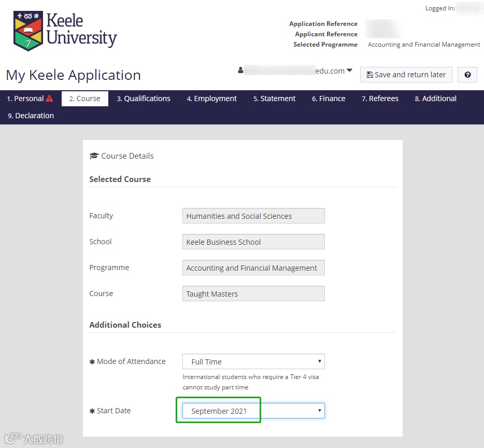The width and height of the screenshot is (484, 448).
Task: Click the School field showing Keele Business School
Action: 253,242
